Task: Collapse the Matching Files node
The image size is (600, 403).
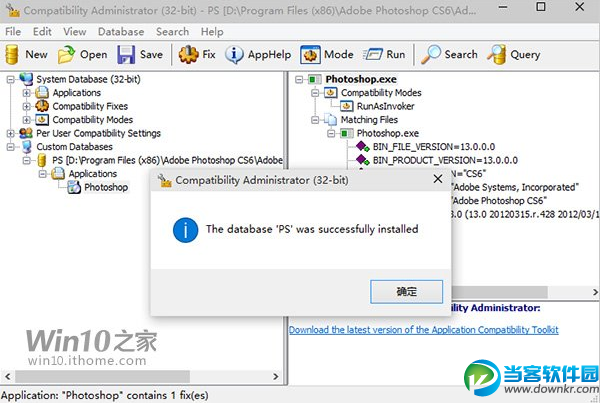Action: (315, 120)
